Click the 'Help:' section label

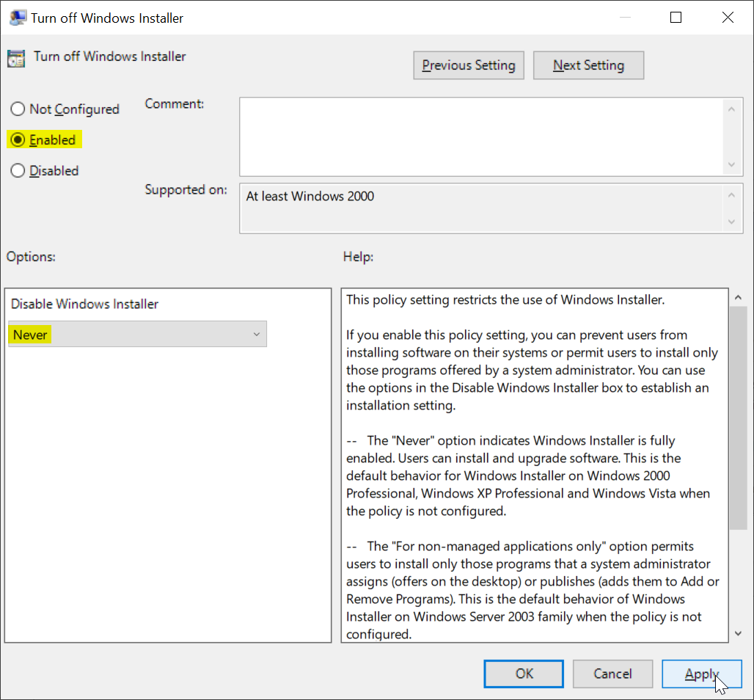(358, 257)
